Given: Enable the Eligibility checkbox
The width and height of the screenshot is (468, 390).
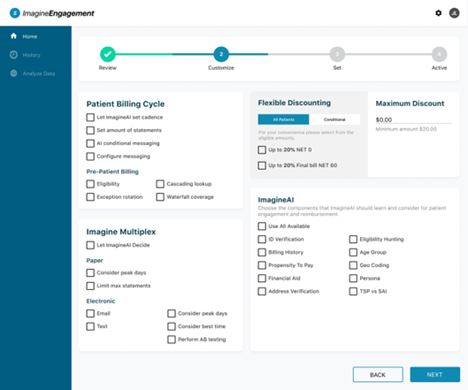Looking at the screenshot, I should pyautogui.click(x=90, y=184).
